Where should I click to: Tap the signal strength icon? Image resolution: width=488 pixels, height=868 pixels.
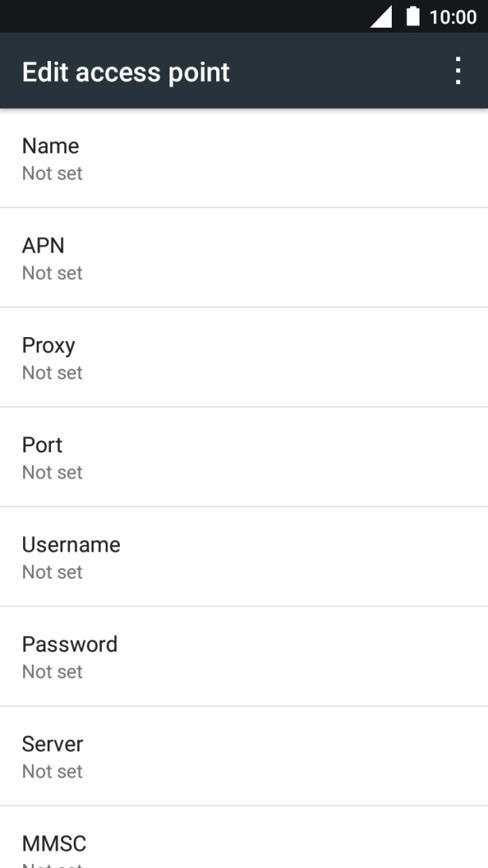(x=381, y=17)
